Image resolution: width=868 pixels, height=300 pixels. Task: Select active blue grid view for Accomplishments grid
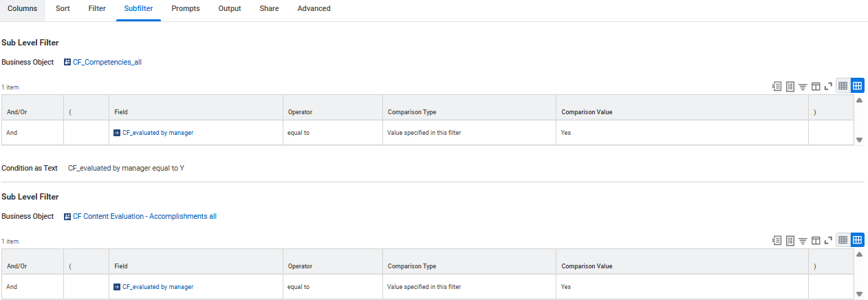857,240
